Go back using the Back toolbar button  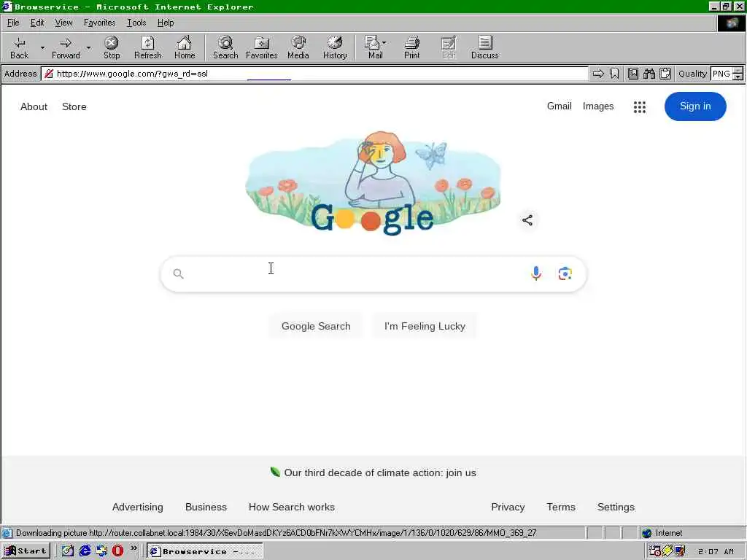(19, 47)
